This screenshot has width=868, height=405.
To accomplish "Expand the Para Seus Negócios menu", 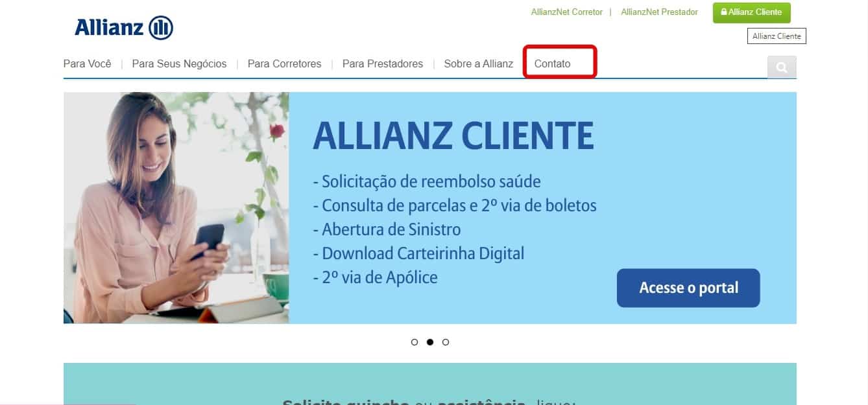I will [180, 64].
